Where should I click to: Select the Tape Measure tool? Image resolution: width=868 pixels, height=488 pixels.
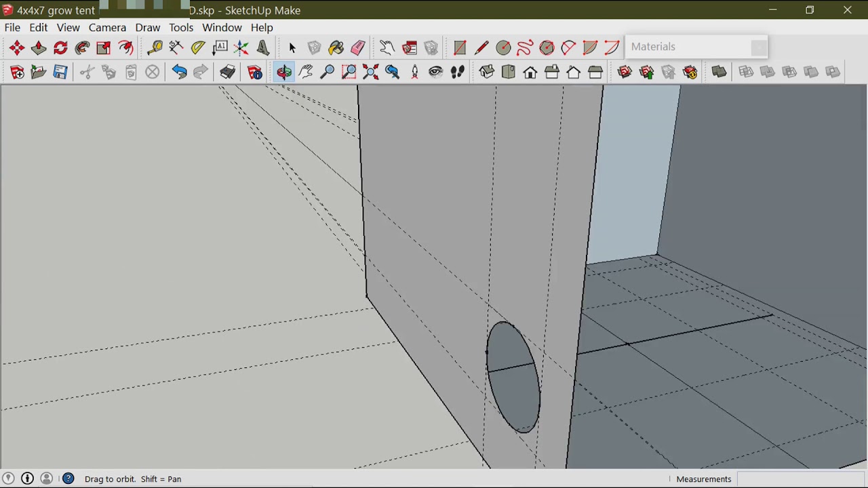click(155, 47)
